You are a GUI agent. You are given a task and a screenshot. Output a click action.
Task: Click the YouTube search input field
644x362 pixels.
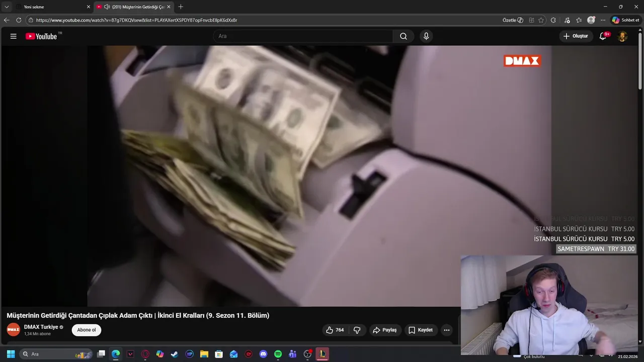coord(303,36)
